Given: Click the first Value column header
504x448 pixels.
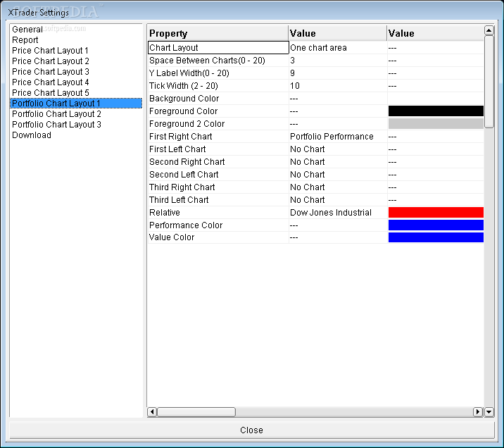Looking at the screenshot, I should 337,33.
